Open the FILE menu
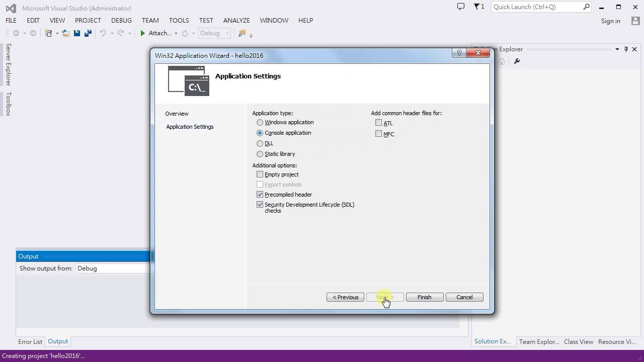Image resolution: width=644 pixels, height=362 pixels. coord(11,20)
